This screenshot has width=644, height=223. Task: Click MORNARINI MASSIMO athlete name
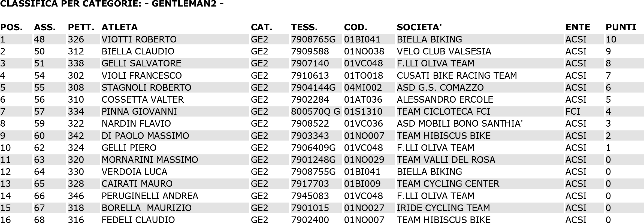(150, 160)
